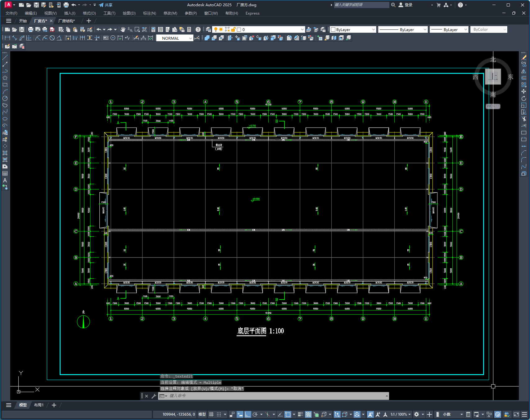Click the Trim scissors tool in modify toolbar

pyautogui.click(x=524, y=119)
